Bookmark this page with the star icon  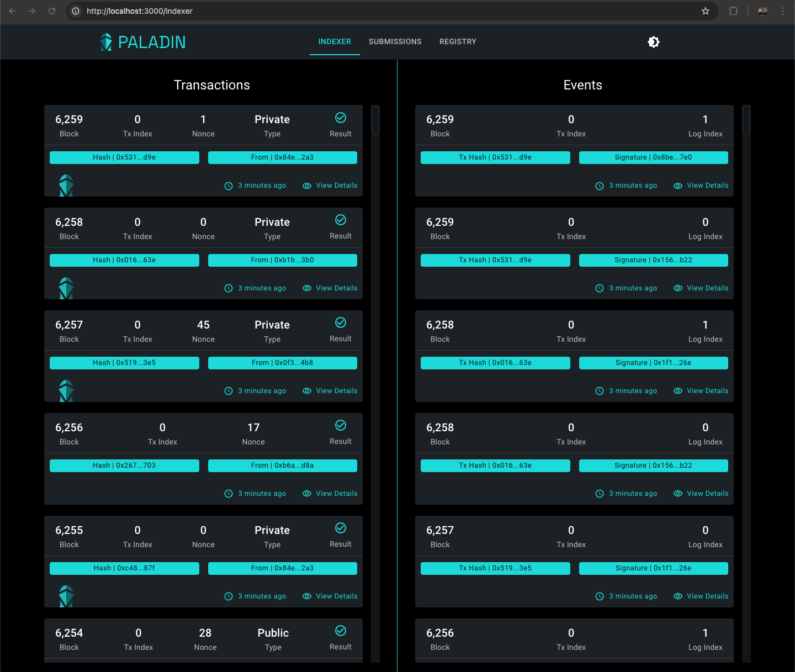click(x=705, y=11)
